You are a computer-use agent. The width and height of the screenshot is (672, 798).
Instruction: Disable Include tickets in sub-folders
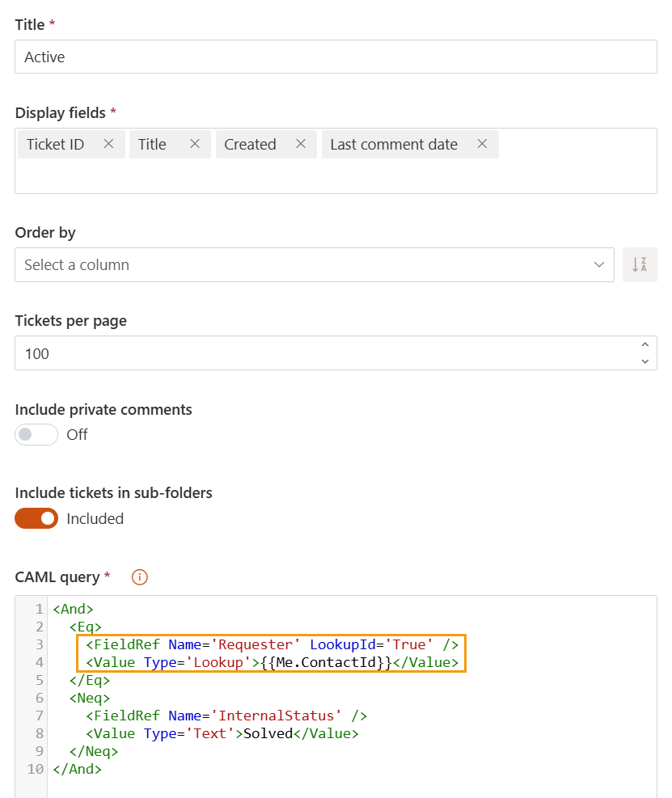click(x=36, y=518)
